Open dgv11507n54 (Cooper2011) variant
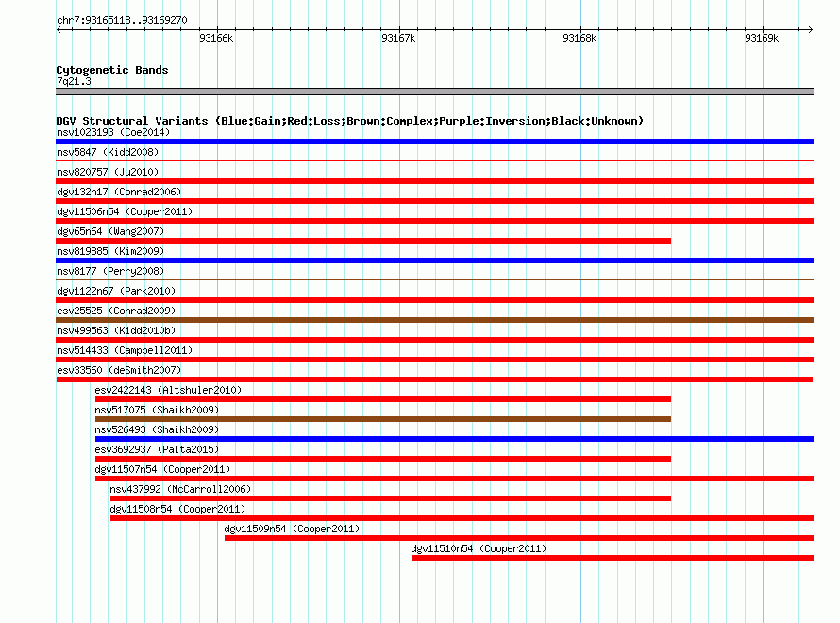The height and width of the screenshot is (623, 840). (x=162, y=469)
